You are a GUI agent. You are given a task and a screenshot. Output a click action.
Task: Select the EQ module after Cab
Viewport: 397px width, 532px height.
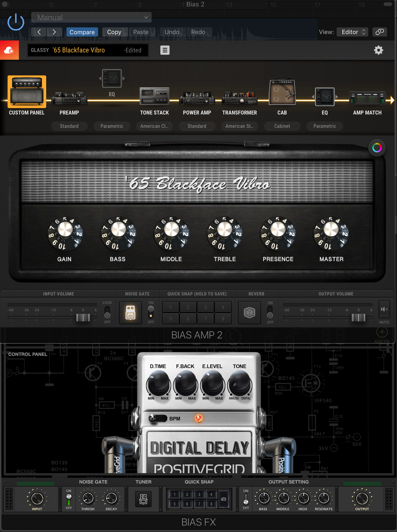pyautogui.click(x=325, y=97)
